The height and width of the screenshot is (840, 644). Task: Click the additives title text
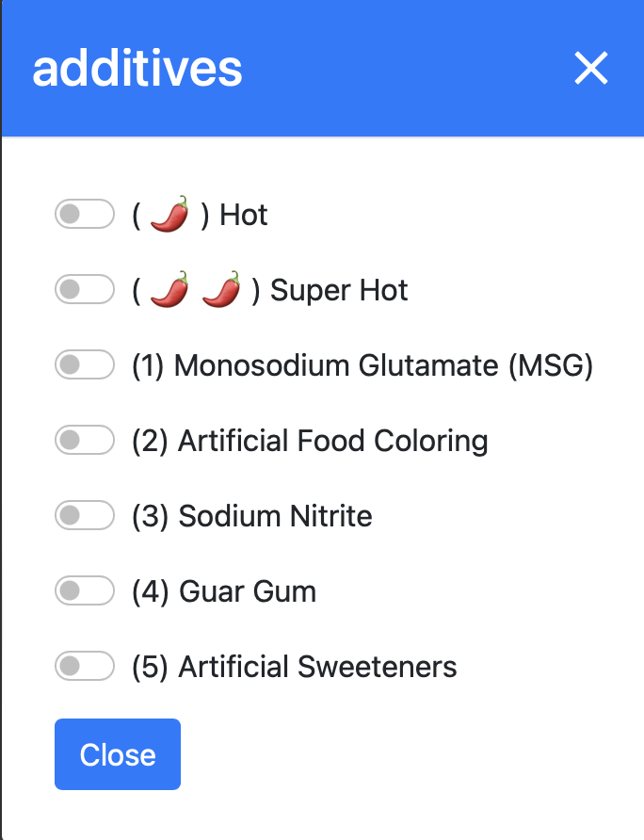[137, 69]
